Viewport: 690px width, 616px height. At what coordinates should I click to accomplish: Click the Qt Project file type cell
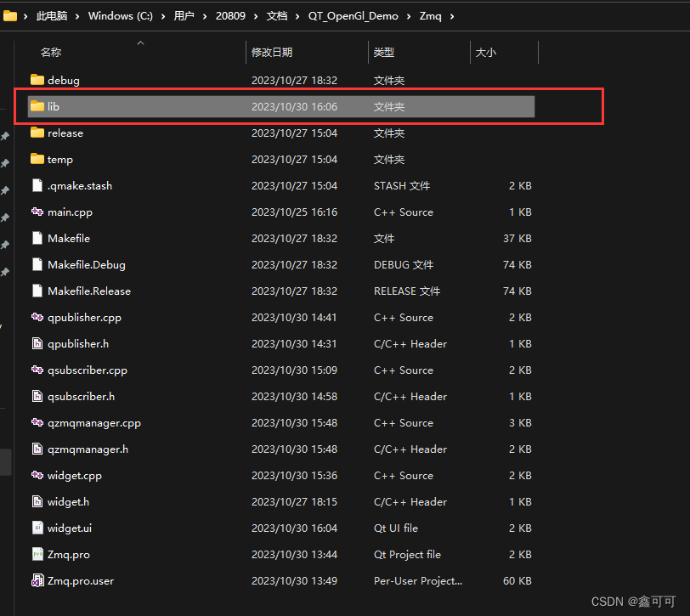tap(408, 555)
